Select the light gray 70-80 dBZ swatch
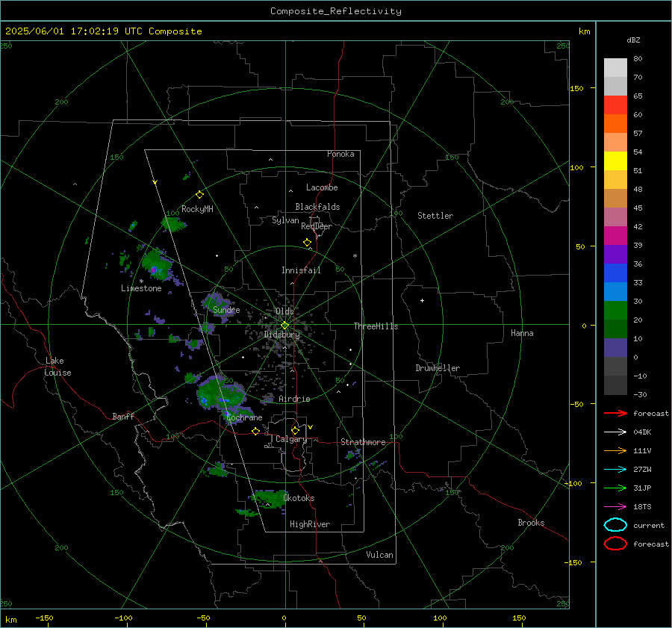 [615, 68]
